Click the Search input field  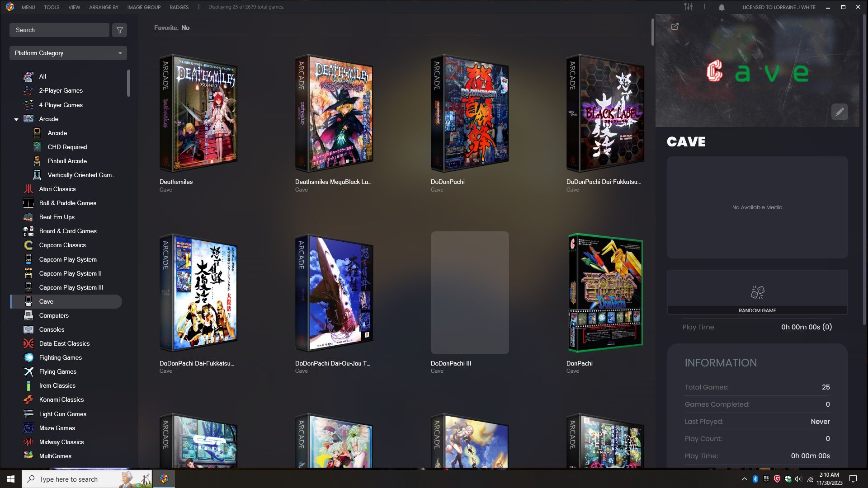click(x=59, y=30)
